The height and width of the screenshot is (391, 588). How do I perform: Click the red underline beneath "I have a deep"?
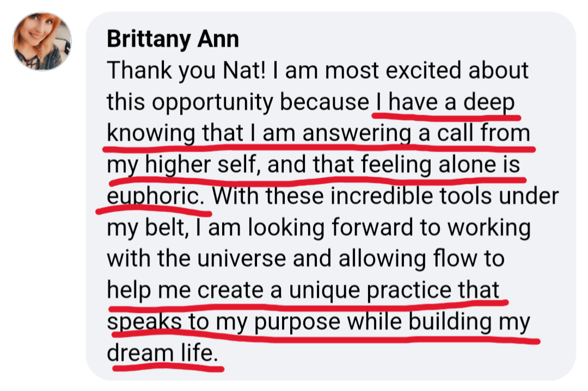pos(446,116)
